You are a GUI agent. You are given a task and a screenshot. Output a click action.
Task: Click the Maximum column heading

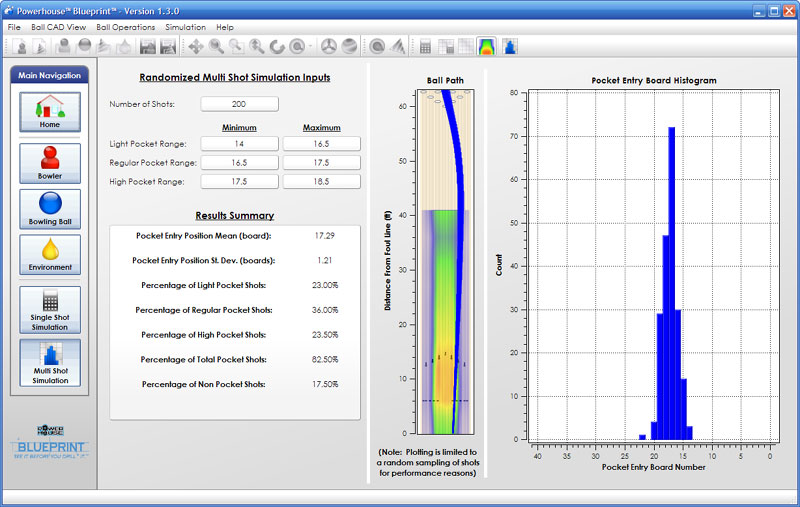click(x=321, y=128)
